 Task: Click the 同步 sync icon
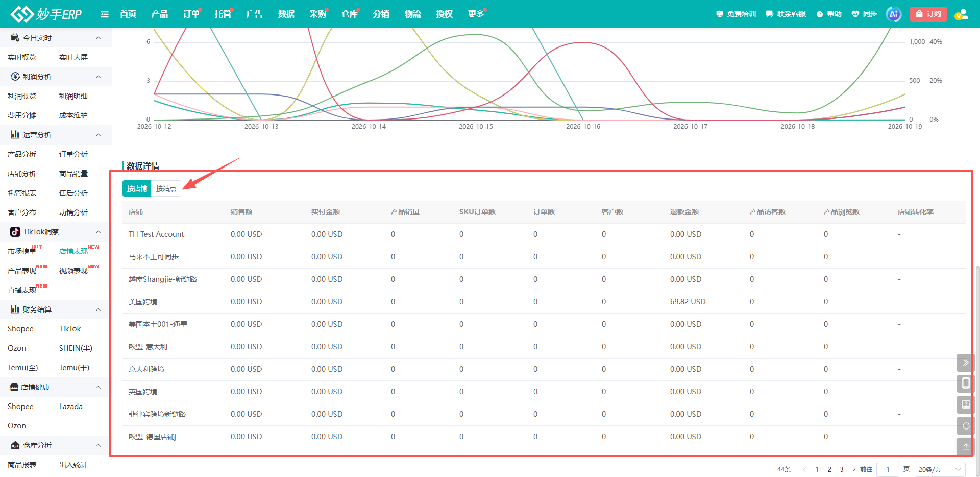coord(855,14)
